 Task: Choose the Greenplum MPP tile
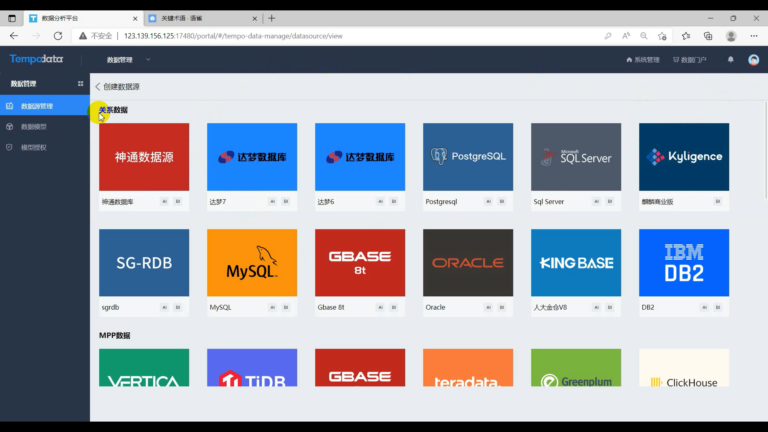576,367
